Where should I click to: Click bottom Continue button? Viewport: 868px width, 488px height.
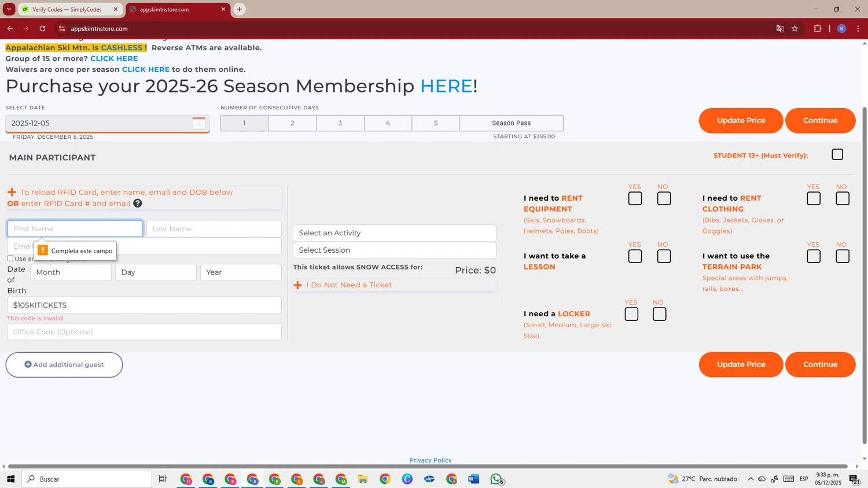point(820,365)
